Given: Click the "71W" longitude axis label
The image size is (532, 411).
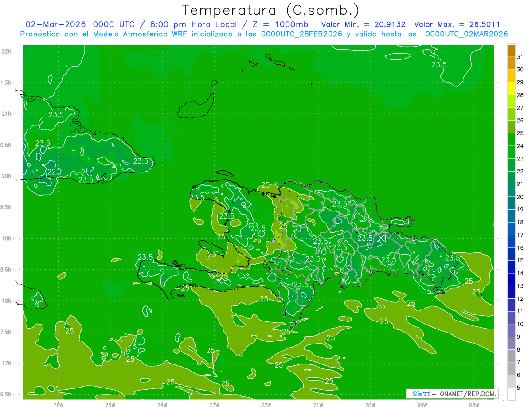Looking at the screenshot, I should click(x=318, y=405).
